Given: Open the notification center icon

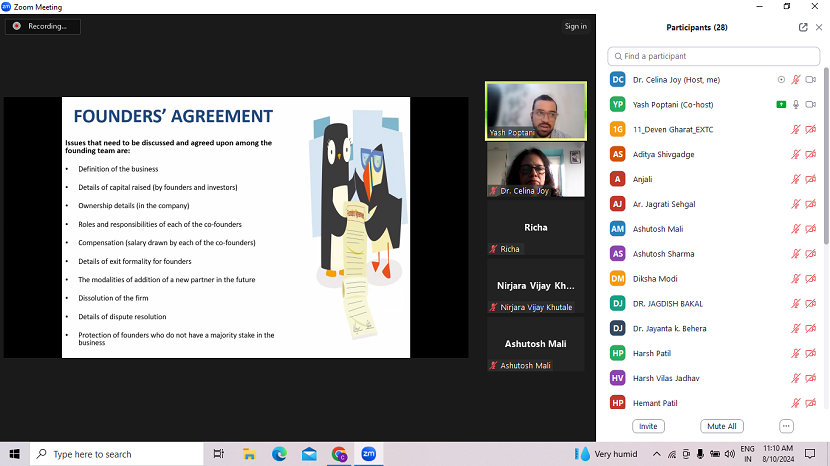Looking at the screenshot, I should pyautogui.click(x=810, y=454).
